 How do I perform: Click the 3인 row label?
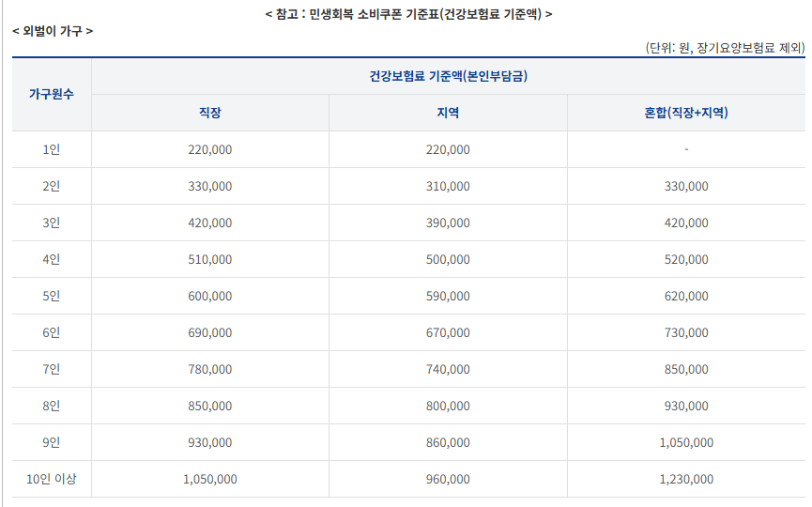52,223
